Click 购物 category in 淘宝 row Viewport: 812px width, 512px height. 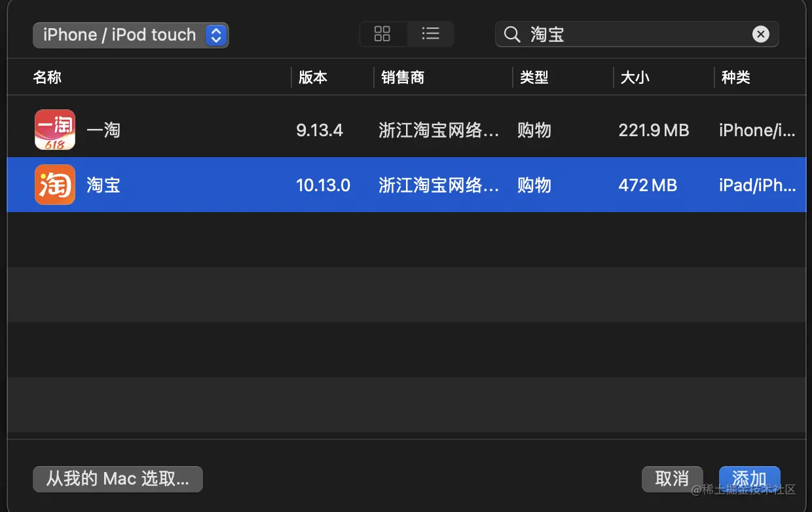[x=534, y=185]
